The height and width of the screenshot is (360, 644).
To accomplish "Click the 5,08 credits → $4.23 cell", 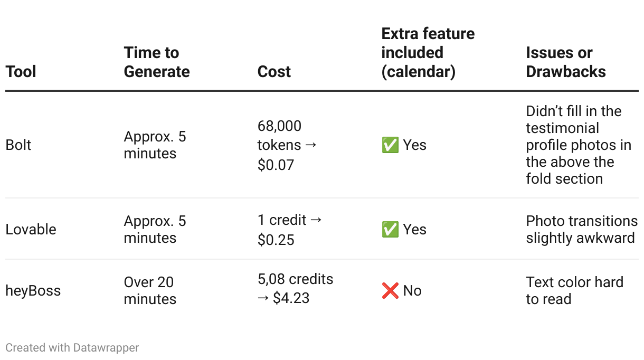I will pyautogui.click(x=296, y=288).
